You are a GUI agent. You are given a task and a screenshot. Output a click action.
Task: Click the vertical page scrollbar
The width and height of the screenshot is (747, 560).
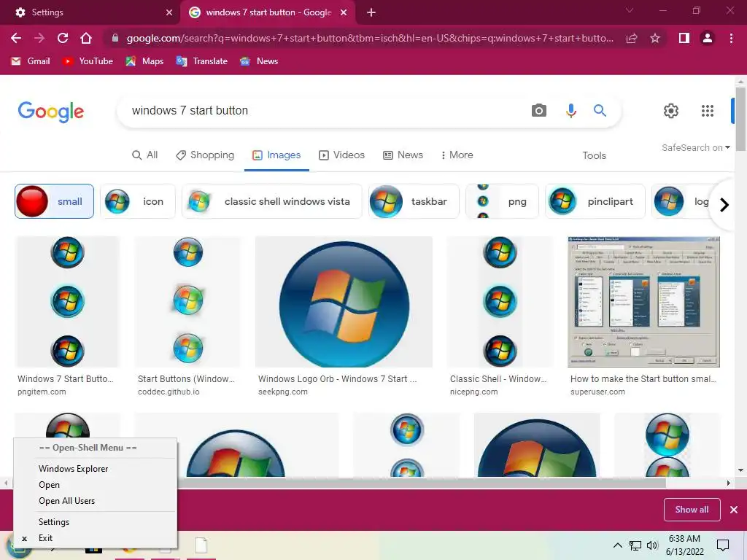point(740,119)
